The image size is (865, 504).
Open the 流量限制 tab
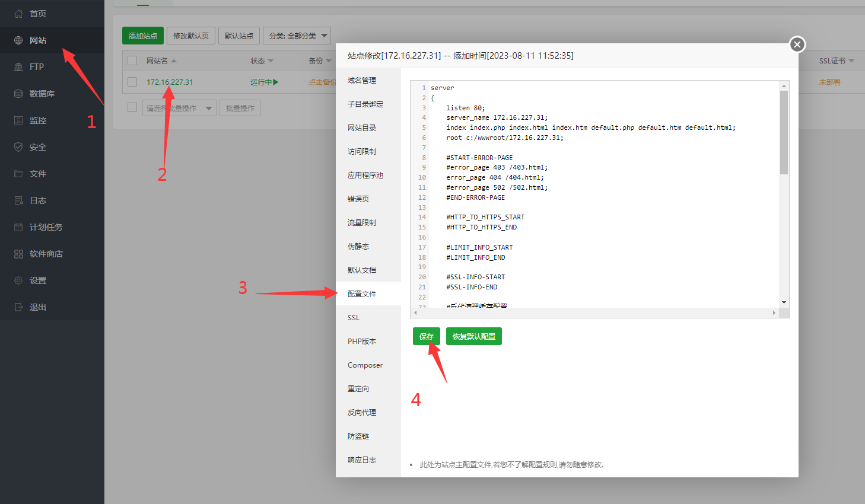click(368, 222)
